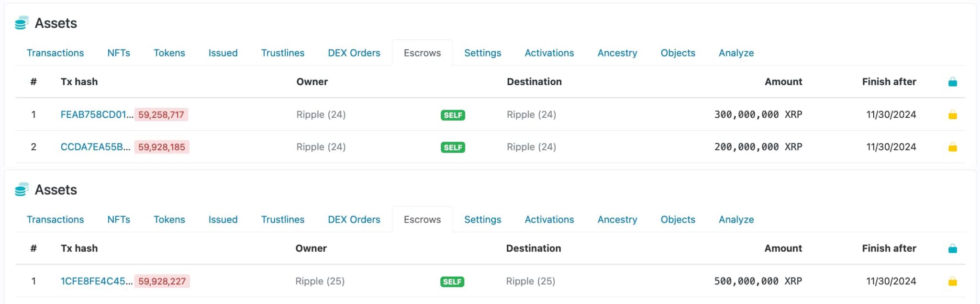
Task: Click the coins icon beside the first Assets heading
Action: pos(22,23)
